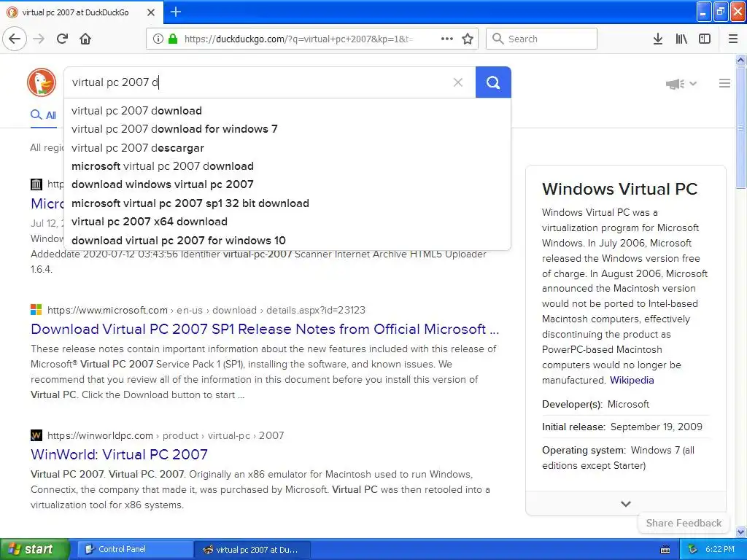Reload the current page
747x560 pixels.
[63, 39]
